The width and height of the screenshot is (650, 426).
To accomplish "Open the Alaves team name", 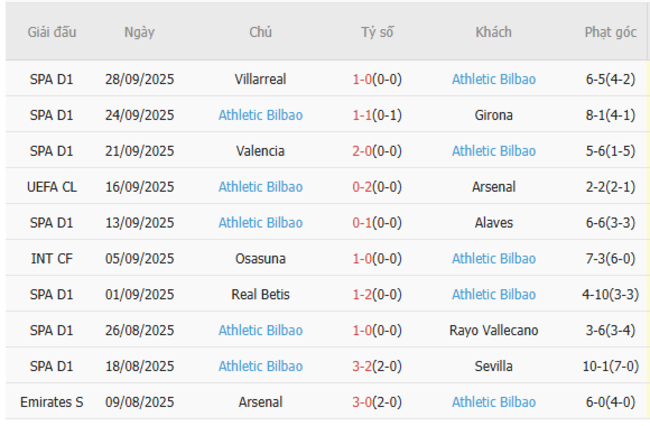I will point(493,223).
